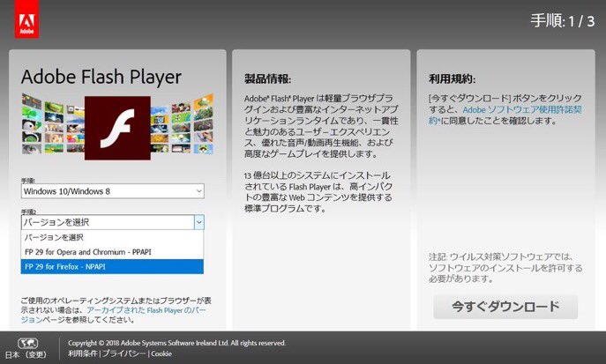Open the Windows 10/Windows 8 OS dropdown
606x364 pixels.
click(x=112, y=191)
